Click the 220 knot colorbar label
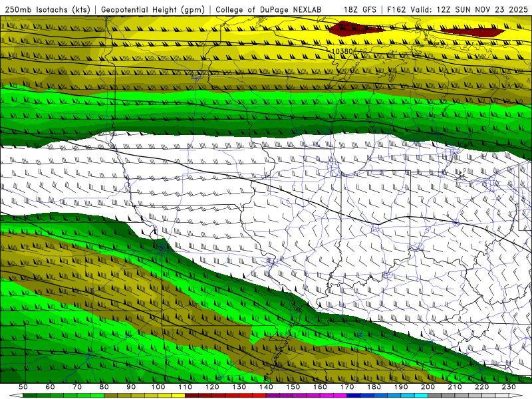Image resolution: width=532 pixels, height=399 pixels. pyautogui.click(x=482, y=387)
